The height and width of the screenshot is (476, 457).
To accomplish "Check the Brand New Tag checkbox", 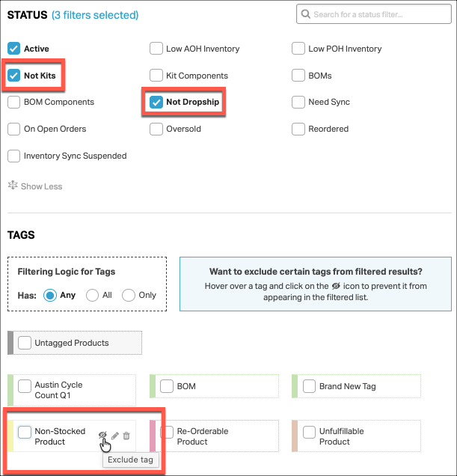I will click(309, 386).
